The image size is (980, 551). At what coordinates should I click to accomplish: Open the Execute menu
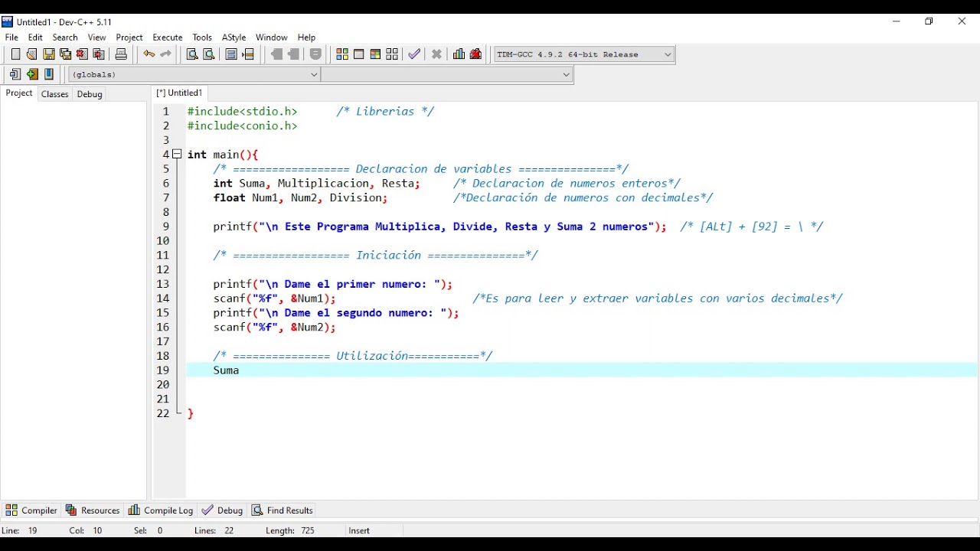pyautogui.click(x=168, y=37)
